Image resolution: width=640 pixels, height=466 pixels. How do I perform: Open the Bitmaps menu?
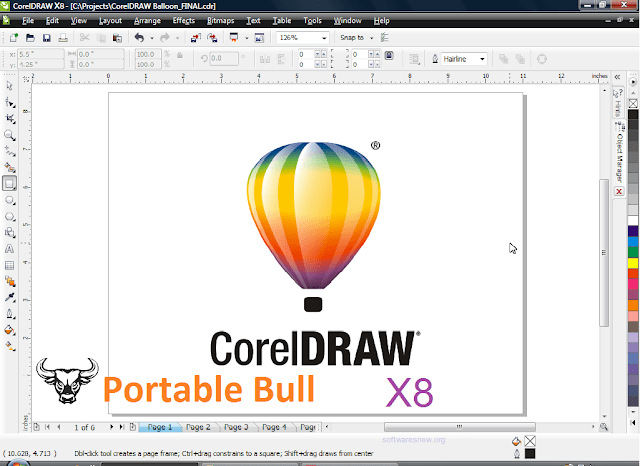pos(220,20)
